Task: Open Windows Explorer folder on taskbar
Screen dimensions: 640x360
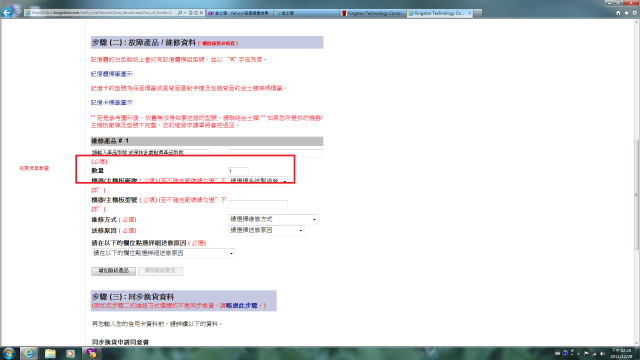Action: click(50, 353)
